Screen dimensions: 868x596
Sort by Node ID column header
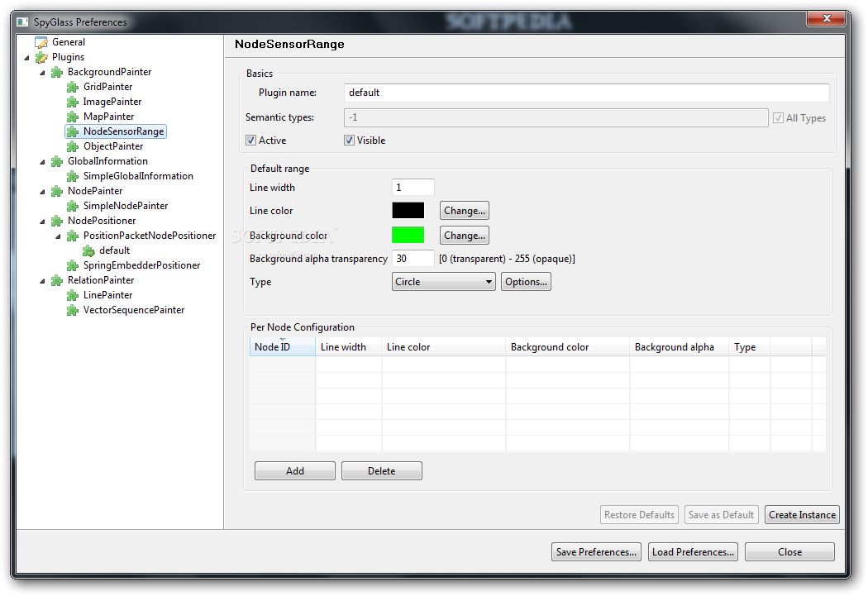283,347
